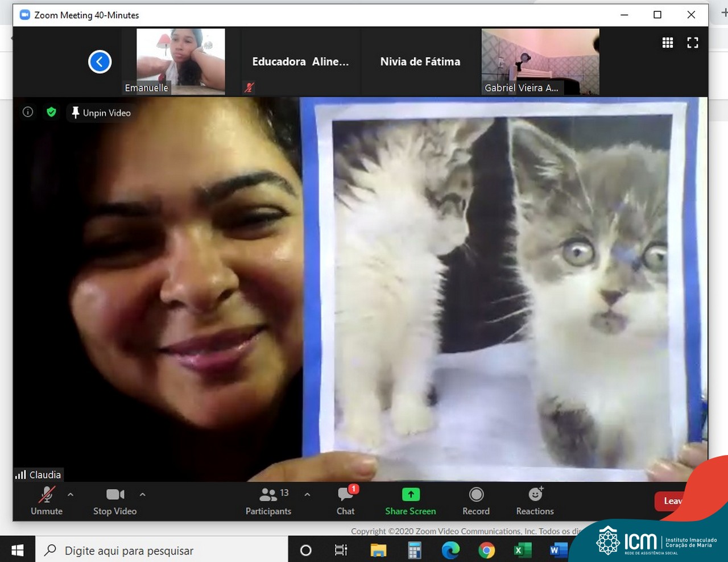Click the red Leave button
The image size is (728, 562).
(671, 501)
